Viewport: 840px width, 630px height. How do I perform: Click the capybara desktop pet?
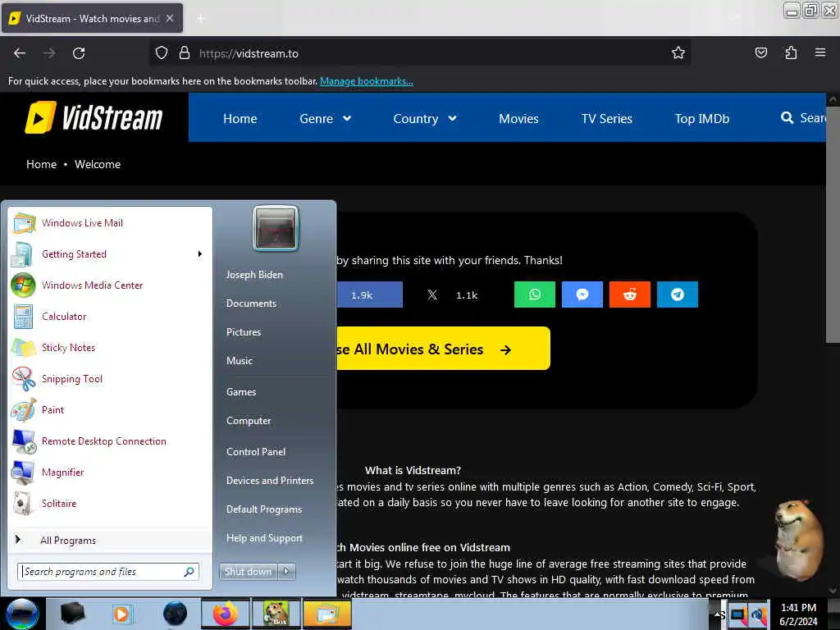coord(797,539)
